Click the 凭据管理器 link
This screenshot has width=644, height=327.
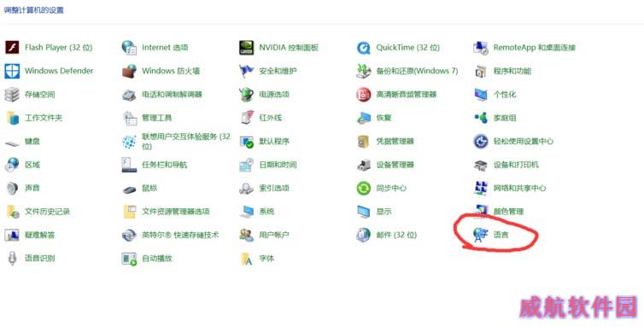click(x=395, y=142)
